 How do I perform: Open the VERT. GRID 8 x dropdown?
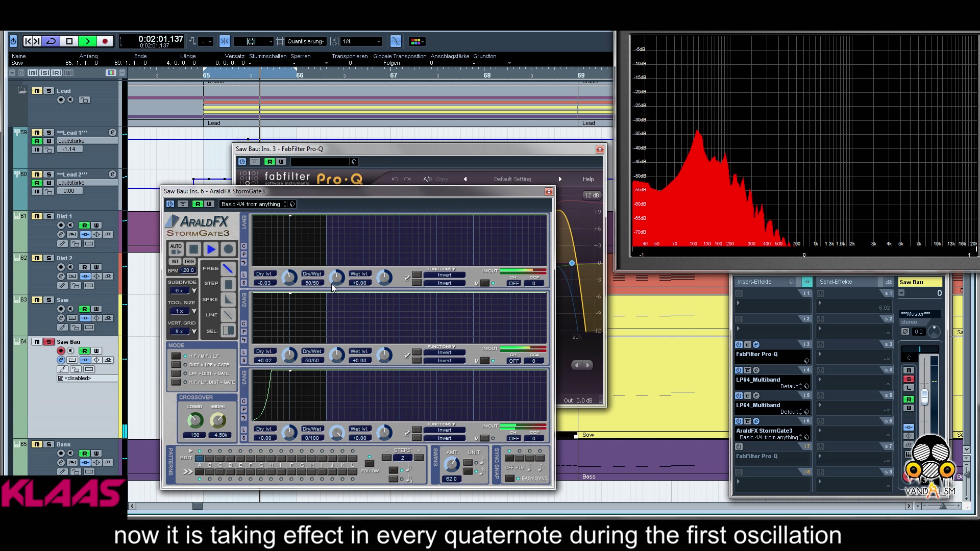tap(183, 332)
